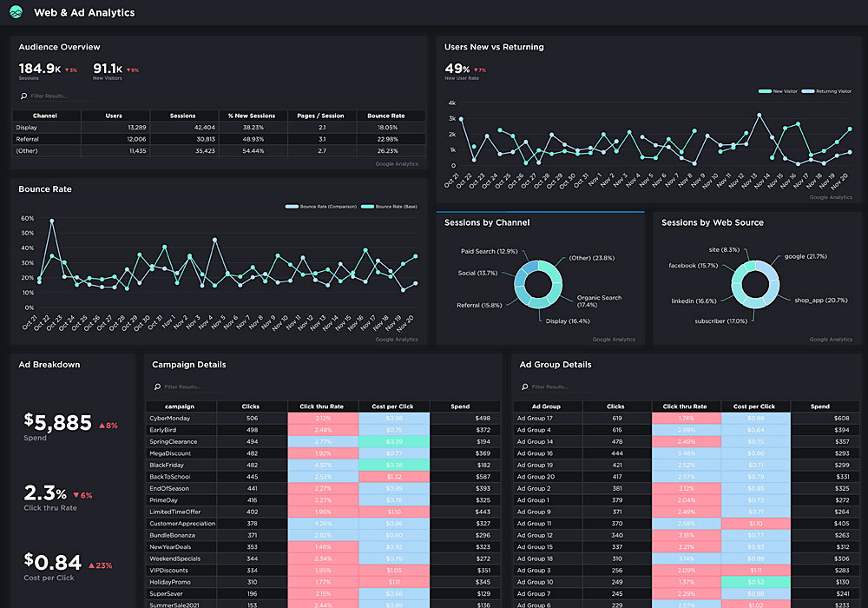Click the search icon in Audience Overview filter

tap(23, 96)
